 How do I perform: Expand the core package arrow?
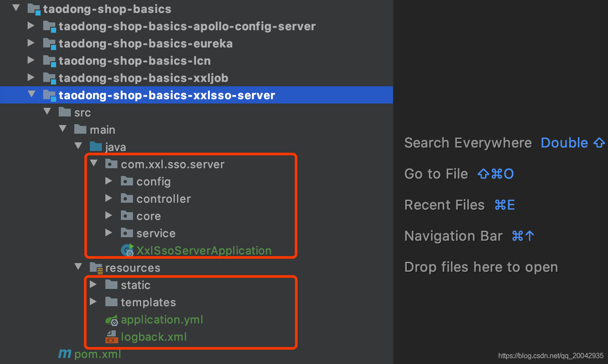(108, 215)
